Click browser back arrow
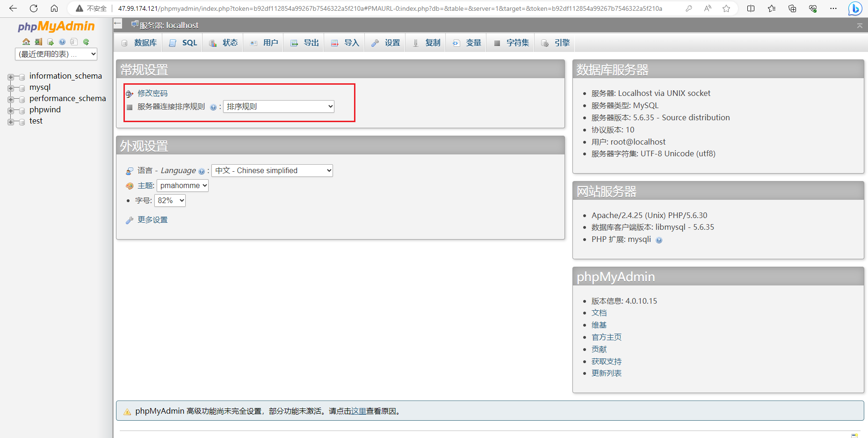Viewport: 868px width, 438px height. pos(13,8)
